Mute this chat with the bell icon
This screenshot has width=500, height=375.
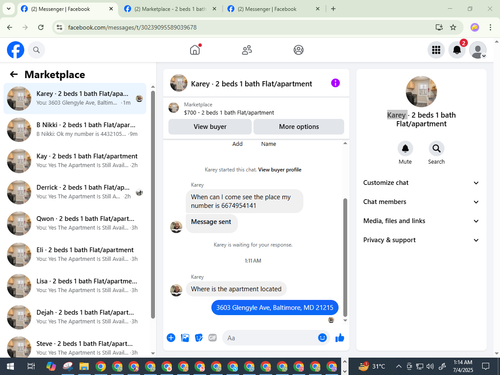click(405, 148)
